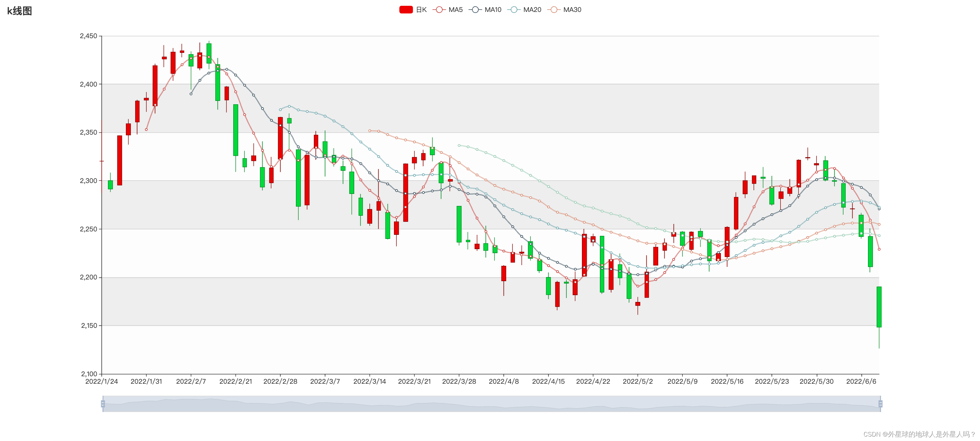Image resolution: width=980 pixels, height=441 pixels.
Task: Click the 2,300 y-axis value label
Action: pos(88,181)
